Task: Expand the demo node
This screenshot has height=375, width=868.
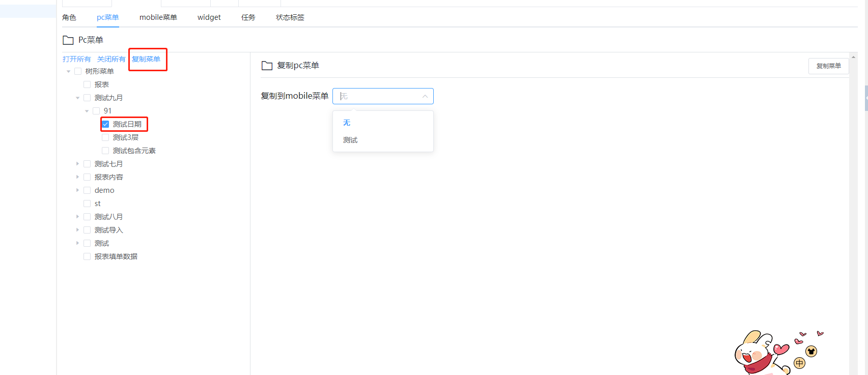Action: pyautogui.click(x=77, y=190)
